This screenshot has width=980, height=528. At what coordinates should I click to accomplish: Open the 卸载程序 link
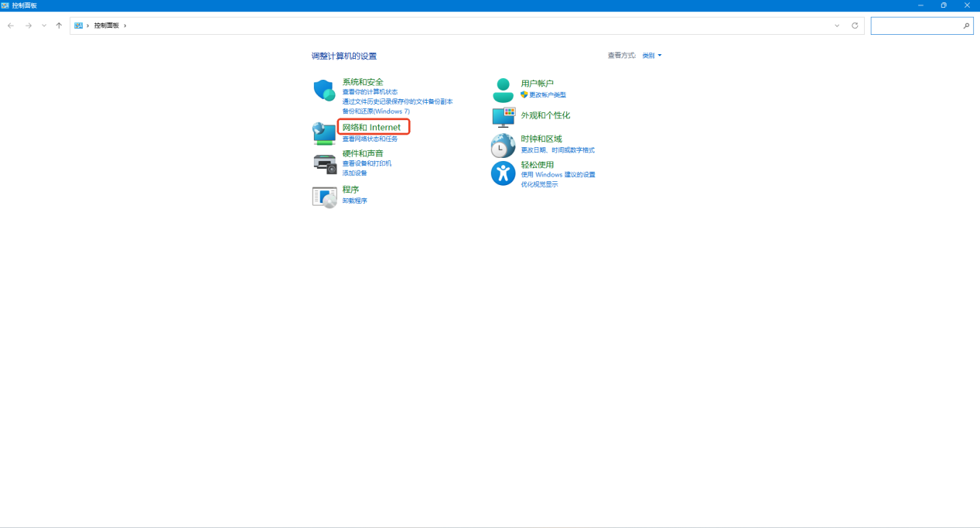coord(355,201)
